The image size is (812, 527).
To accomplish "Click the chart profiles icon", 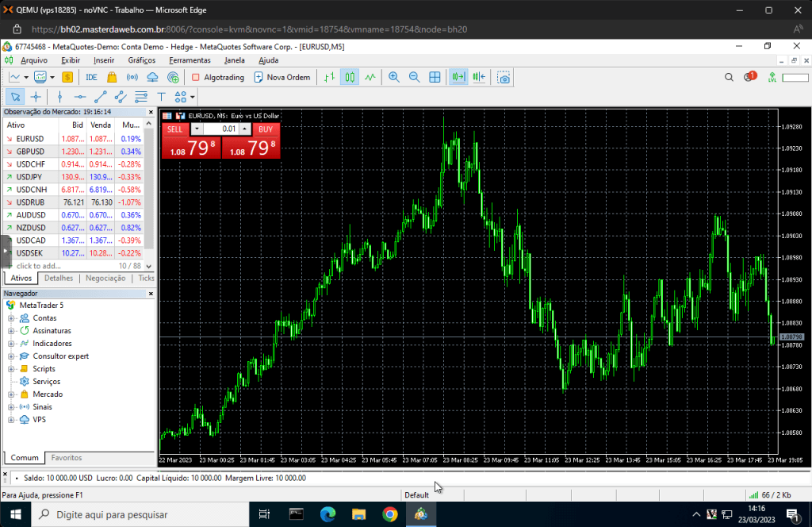I will pyautogui.click(x=40, y=77).
